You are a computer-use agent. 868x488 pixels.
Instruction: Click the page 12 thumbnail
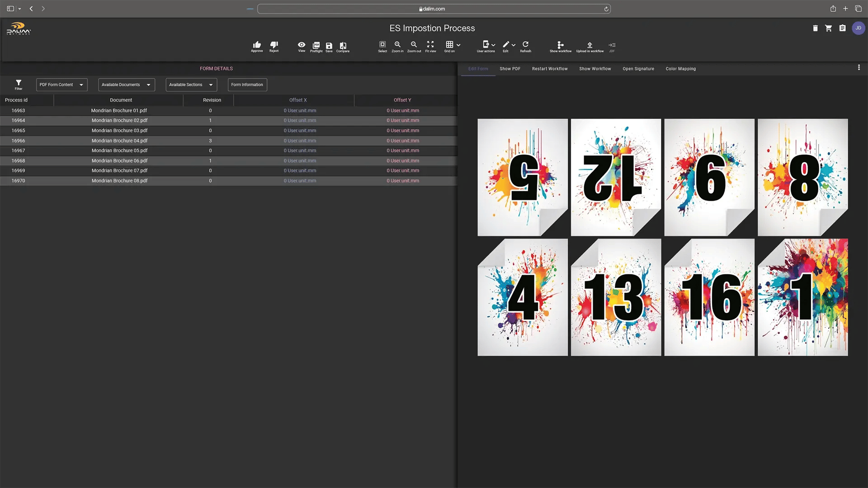[x=616, y=177]
